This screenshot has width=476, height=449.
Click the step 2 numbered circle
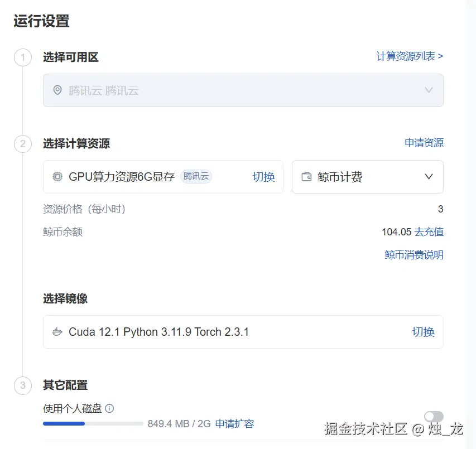click(22, 144)
